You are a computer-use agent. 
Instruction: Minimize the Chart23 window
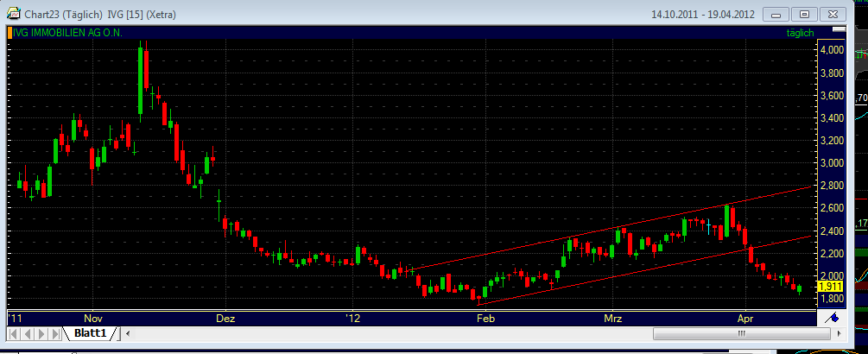[776, 14]
